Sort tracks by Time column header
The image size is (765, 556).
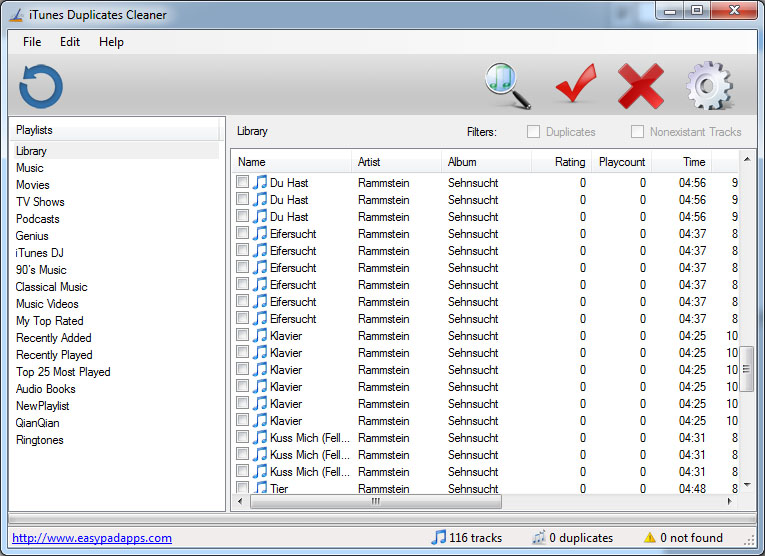pos(682,162)
